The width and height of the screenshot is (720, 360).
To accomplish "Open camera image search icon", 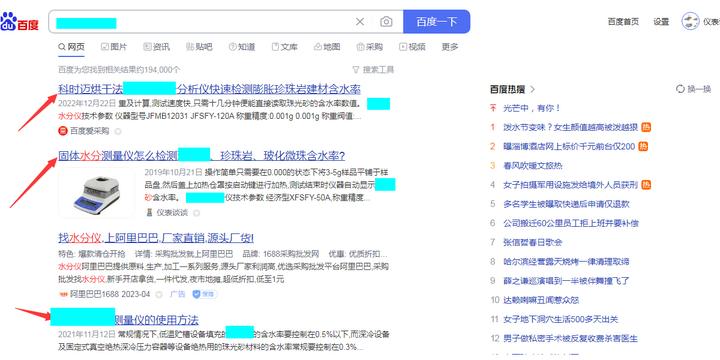I will [386, 22].
